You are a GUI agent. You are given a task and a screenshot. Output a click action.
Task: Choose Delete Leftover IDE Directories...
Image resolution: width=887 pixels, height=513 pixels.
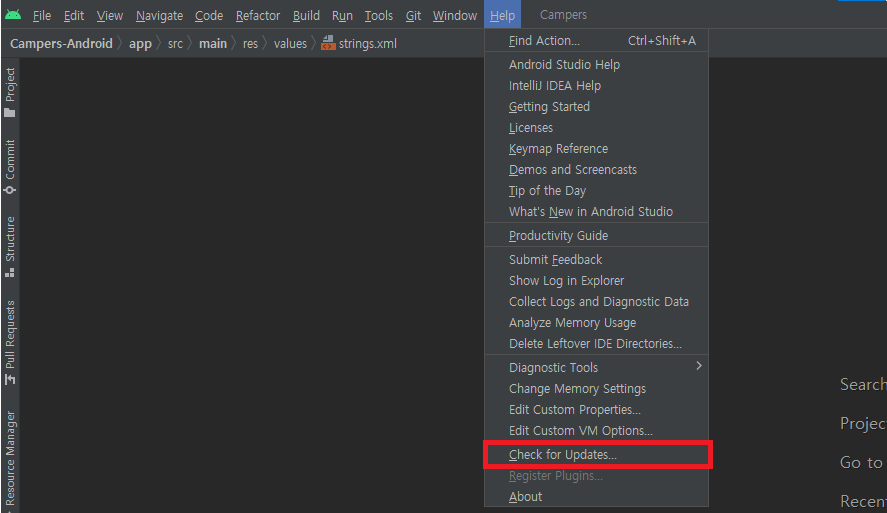pyautogui.click(x=596, y=343)
